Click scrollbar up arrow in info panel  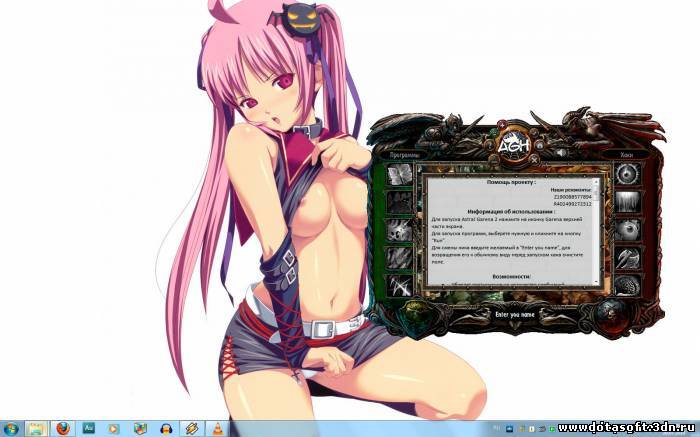pos(596,182)
